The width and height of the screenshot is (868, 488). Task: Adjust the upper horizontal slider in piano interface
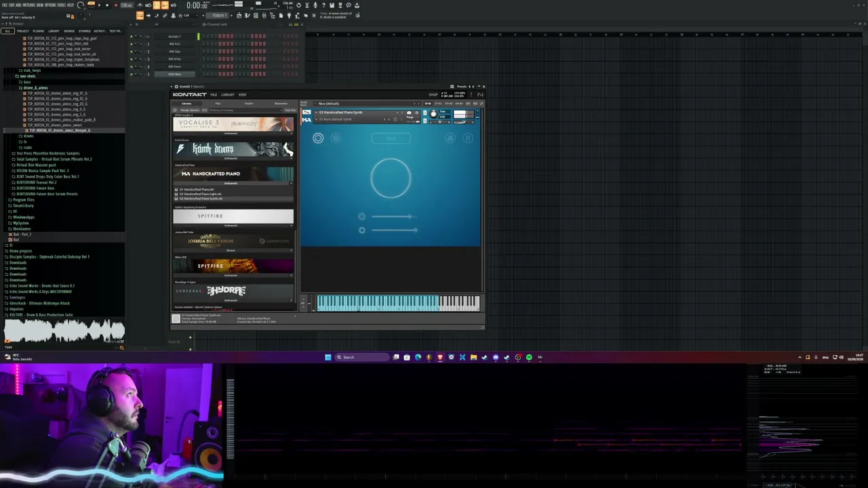[x=391, y=216]
